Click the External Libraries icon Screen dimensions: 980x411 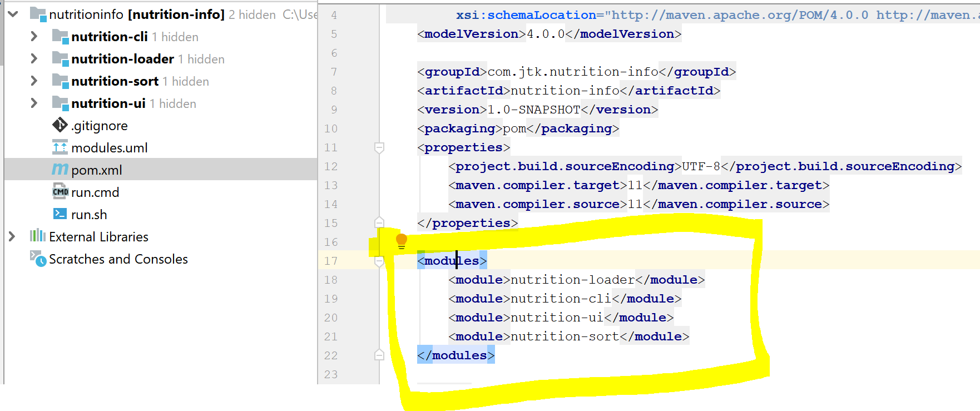pos(38,235)
